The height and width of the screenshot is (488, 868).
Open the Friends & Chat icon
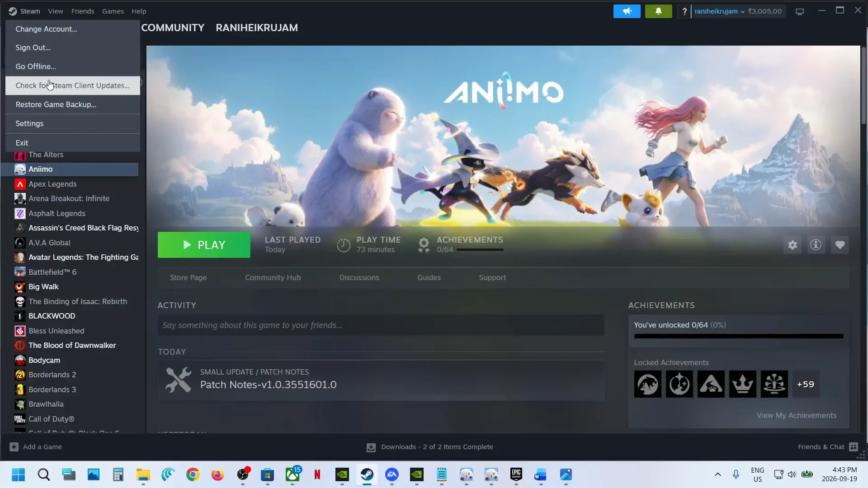(854, 447)
